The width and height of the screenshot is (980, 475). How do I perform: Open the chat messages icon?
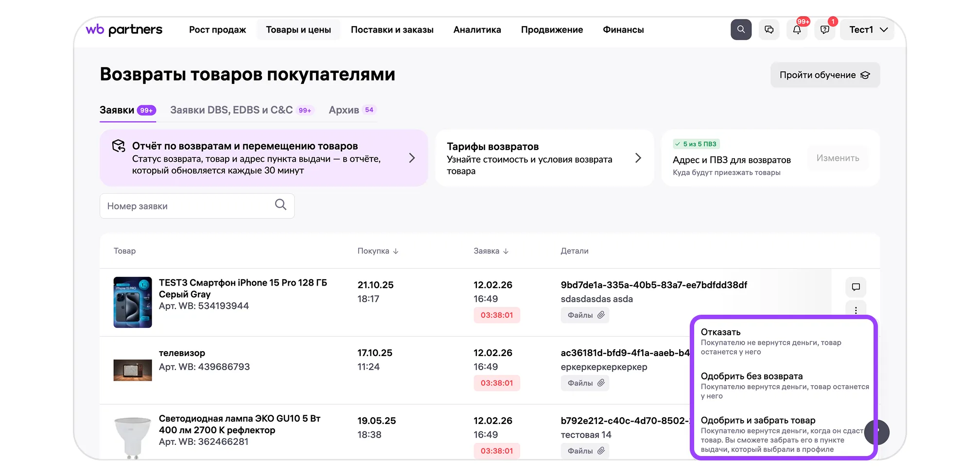(x=769, y=30)
